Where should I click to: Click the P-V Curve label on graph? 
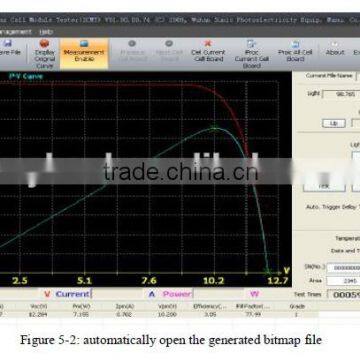[x=26, y=76]
